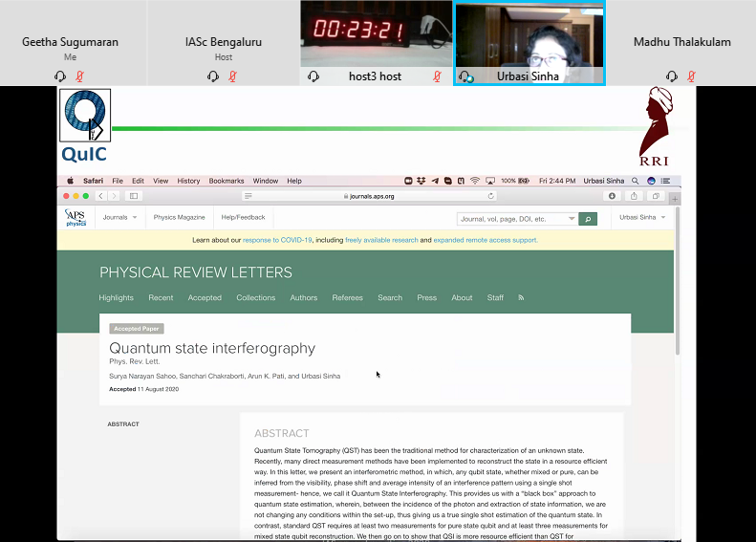The width and height of the screenshot is (756, 542).
Task: Open the Window menu
Action: [266, 181]
